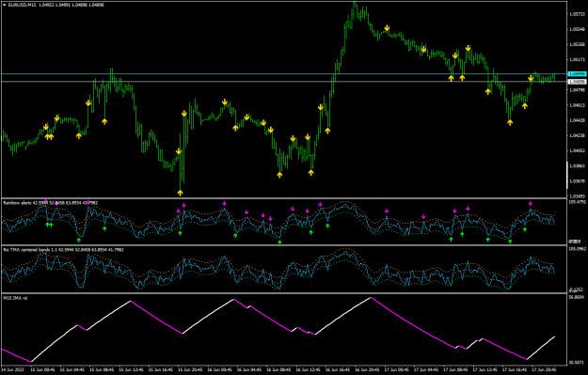Screen dimensions: 588x375
Task: Click the 17 Jun 04:45 time label
Action: click(427, 369)
